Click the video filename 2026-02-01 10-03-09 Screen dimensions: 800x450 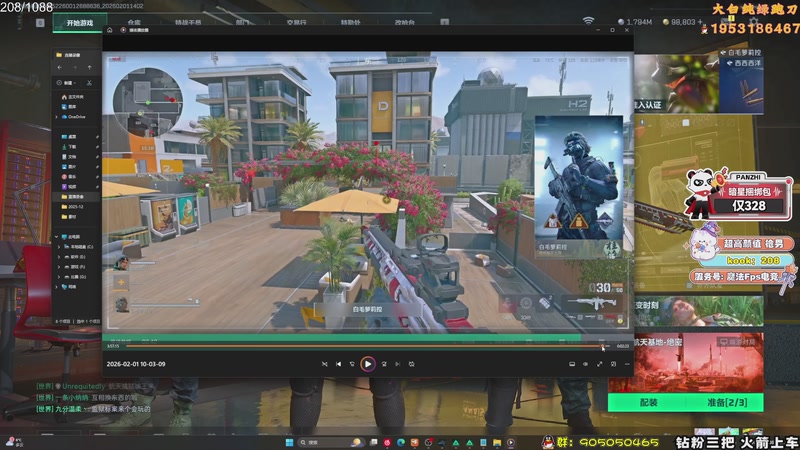(x=136, y=364)
